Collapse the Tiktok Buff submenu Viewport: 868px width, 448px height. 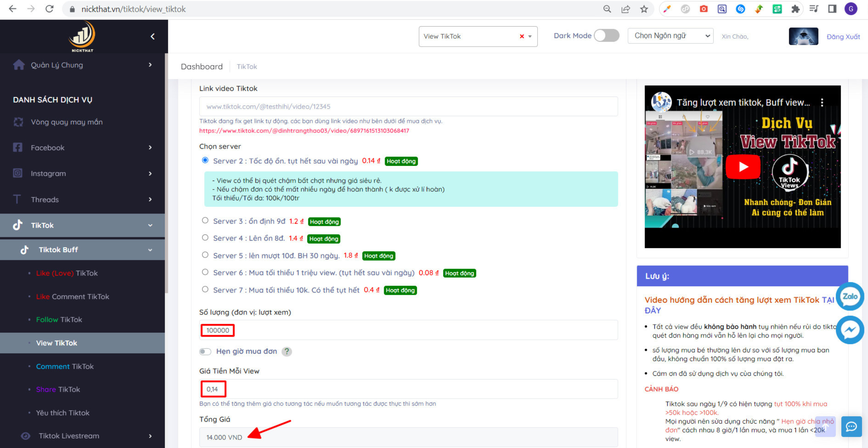[82, 250]
